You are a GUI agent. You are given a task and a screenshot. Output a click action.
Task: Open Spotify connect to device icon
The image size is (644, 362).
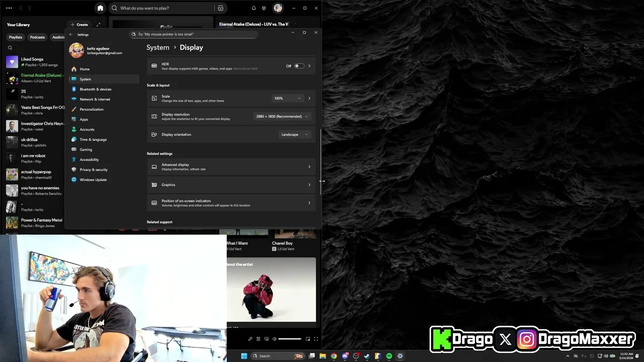[x=267, y=339]
